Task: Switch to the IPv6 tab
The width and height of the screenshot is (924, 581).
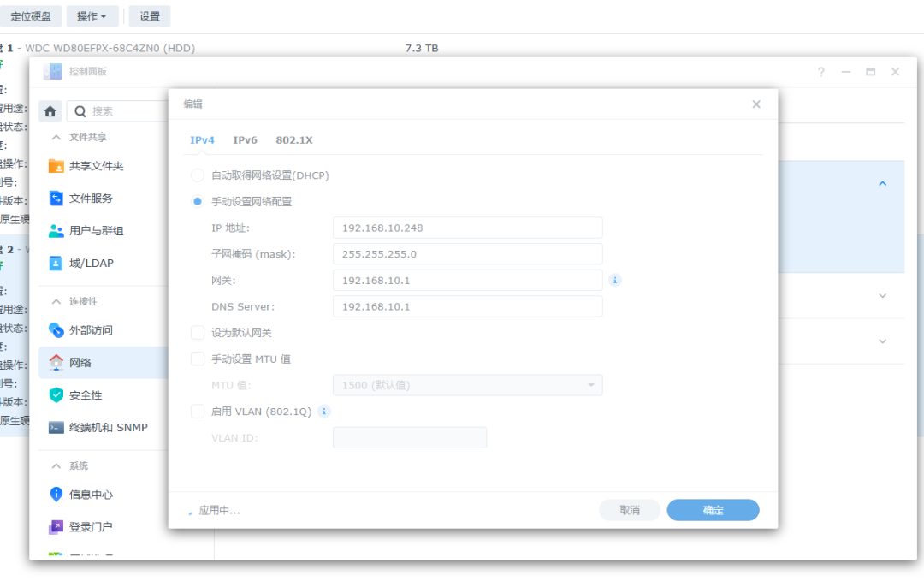Action: [245, 140]
